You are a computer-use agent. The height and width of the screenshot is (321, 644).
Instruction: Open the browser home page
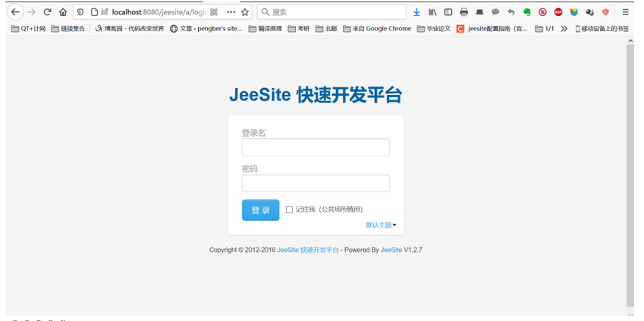(x=63, y=12)
